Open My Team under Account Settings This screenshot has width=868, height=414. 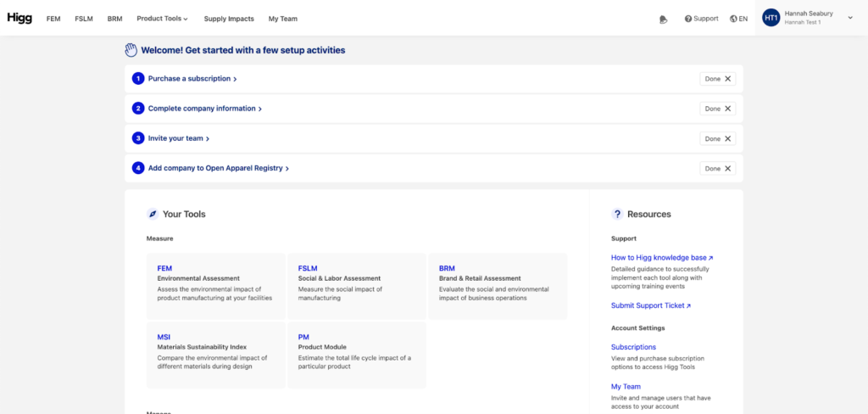tap(626, 386)
